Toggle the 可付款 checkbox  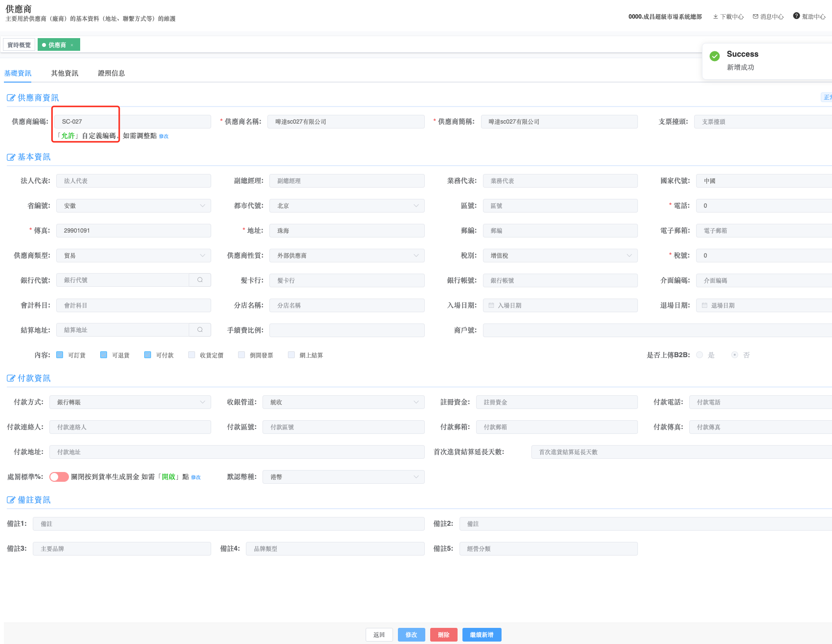coord(148,355)
